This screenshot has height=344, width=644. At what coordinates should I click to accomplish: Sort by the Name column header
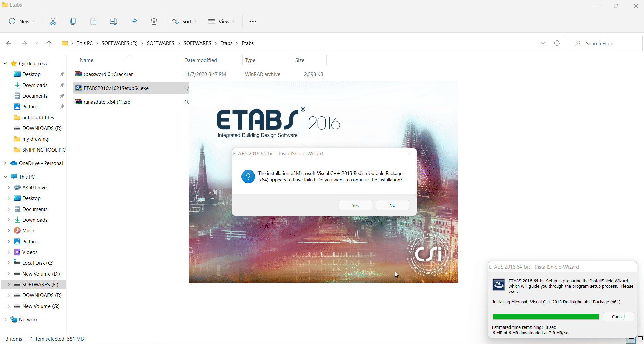[x=87, y=60]
